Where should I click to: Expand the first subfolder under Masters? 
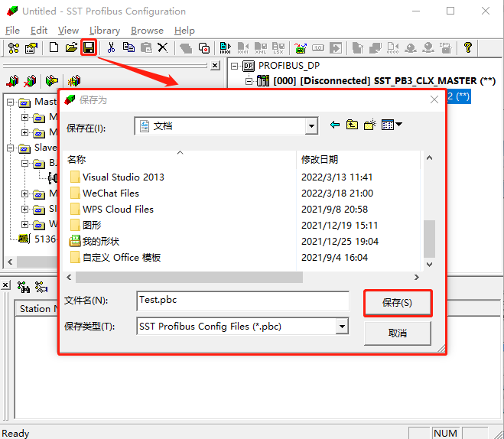pyautogui.click(x=24, y=117)
